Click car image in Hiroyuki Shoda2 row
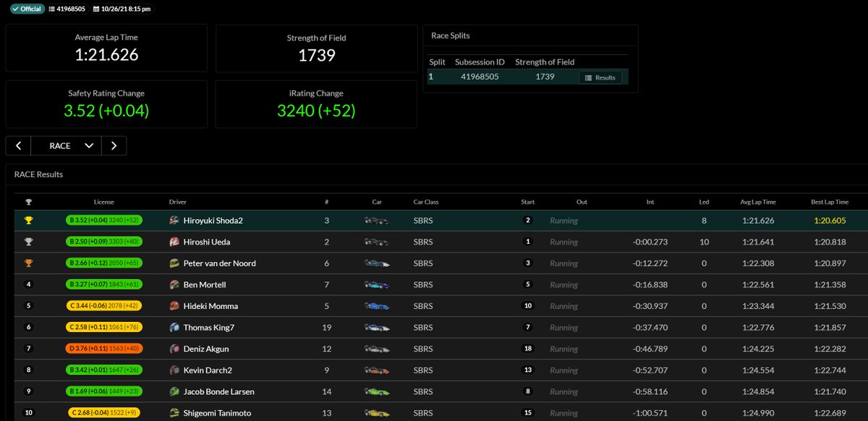This screenshot has height=421, width=868. pyautogui.click(x=377, y=220)
